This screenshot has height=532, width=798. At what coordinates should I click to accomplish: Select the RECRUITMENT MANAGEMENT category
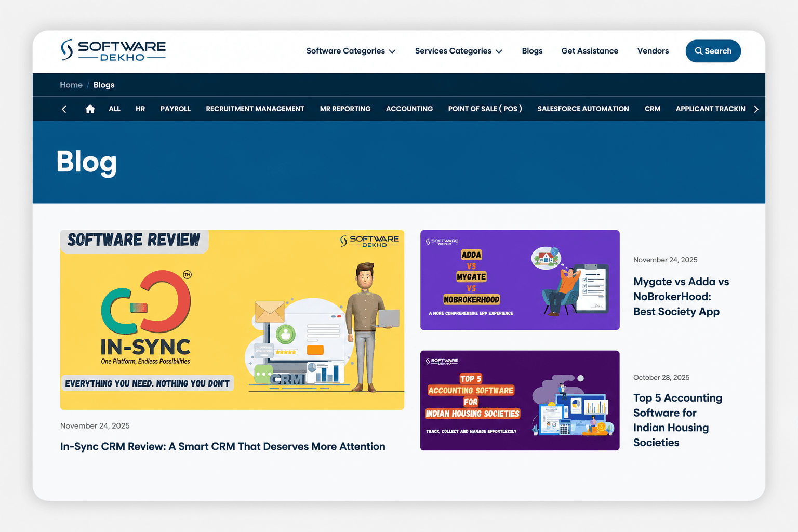click(255, 109)
